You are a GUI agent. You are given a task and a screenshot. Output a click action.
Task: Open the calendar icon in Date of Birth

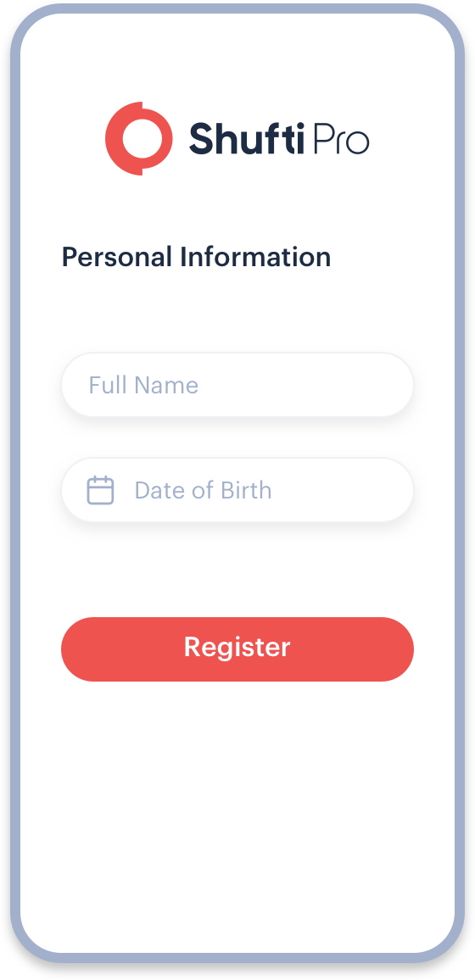tap(100, 490)
